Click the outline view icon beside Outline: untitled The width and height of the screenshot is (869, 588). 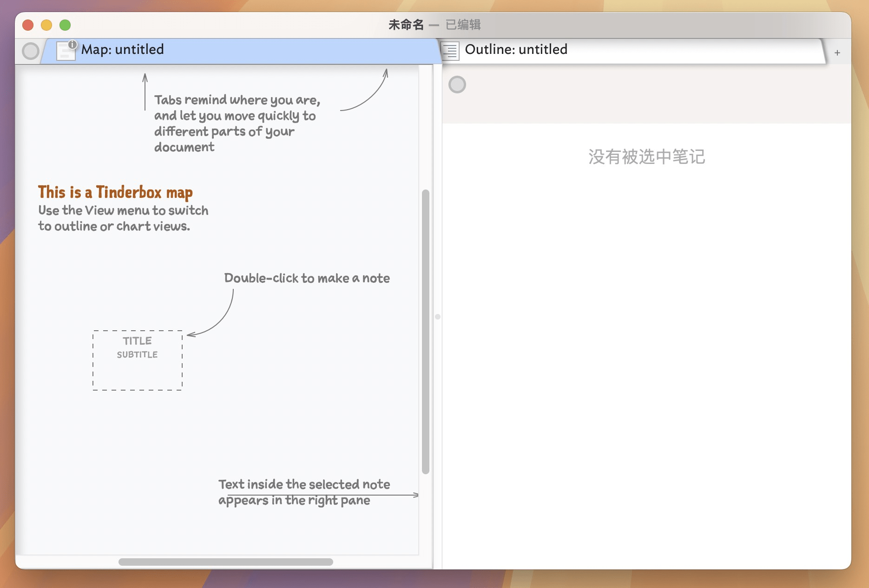450,51
